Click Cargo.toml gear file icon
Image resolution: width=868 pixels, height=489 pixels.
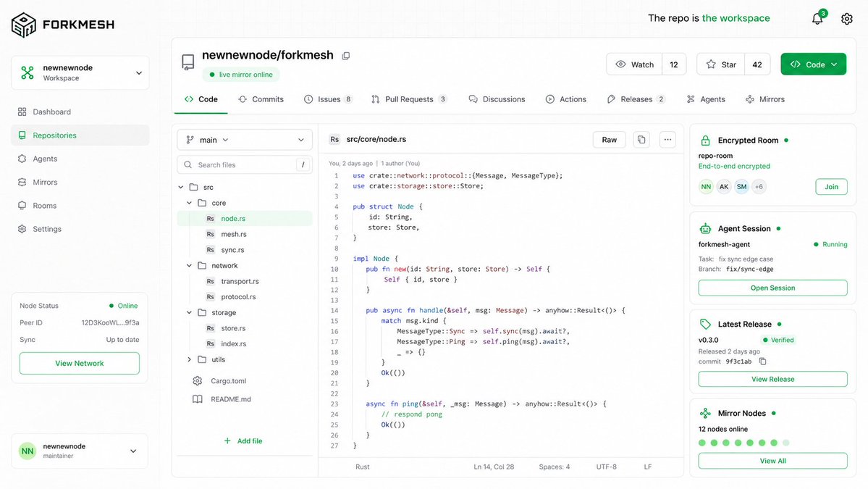tap(198, 381)
